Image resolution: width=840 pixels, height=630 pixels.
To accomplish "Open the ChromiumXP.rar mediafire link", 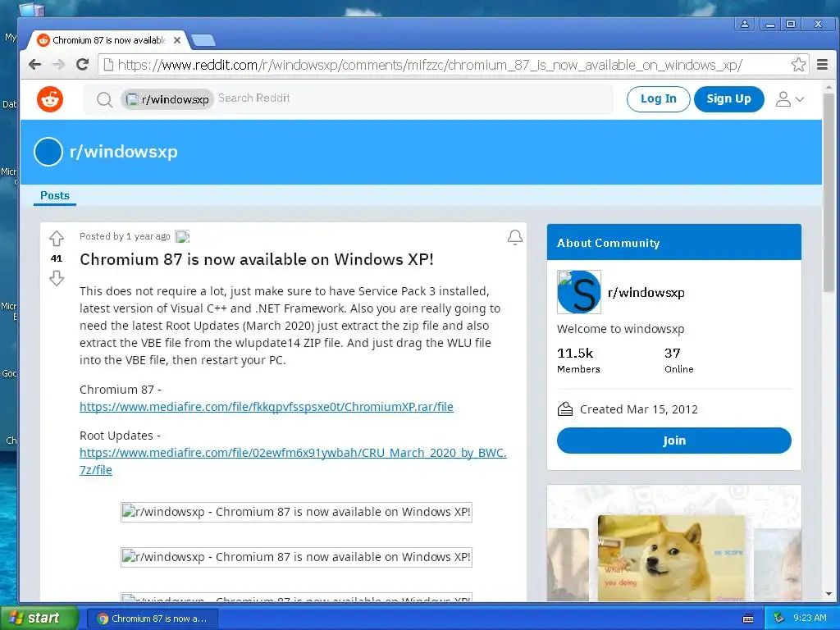I will [x=267, y=407].
